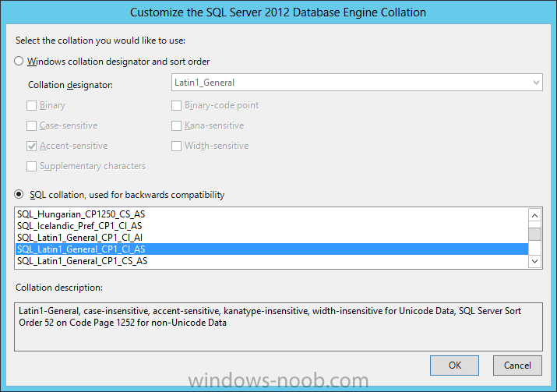The image size is (557, 392).
Task: Uncheck the Accent-sensitive checkbox
Action: [x=32, y=146]
